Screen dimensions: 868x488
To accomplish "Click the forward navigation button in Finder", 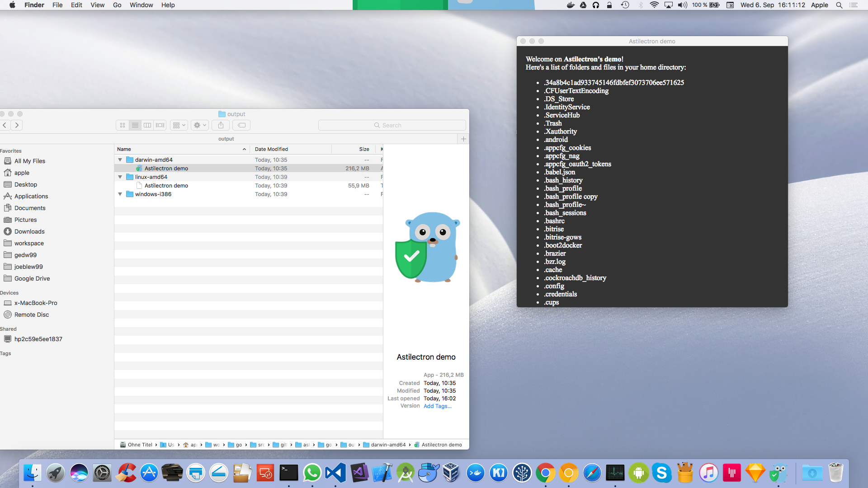I will pos(17,125).
